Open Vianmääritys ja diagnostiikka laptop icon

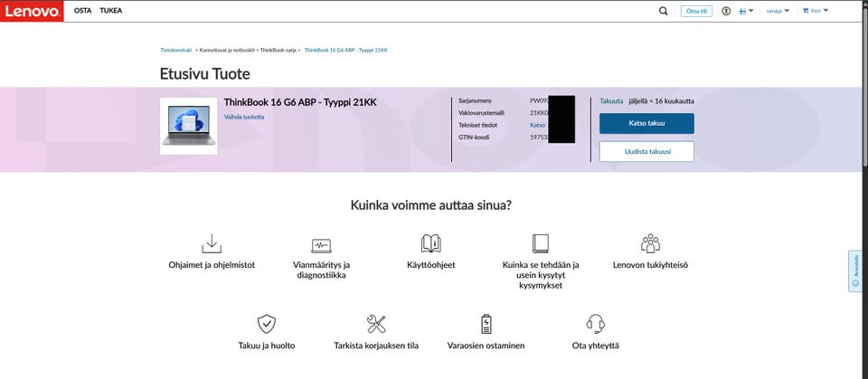click(x=321, y=245)
